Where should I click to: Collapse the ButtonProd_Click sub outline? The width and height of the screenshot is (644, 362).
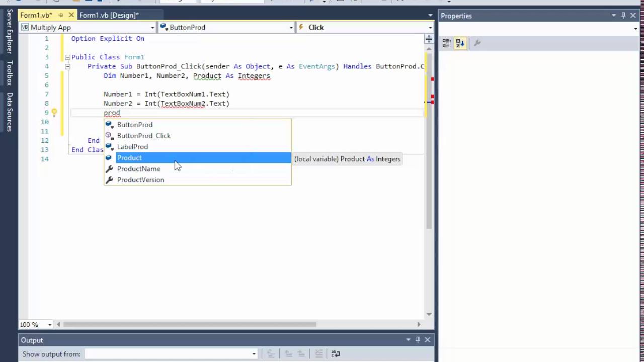67,66
